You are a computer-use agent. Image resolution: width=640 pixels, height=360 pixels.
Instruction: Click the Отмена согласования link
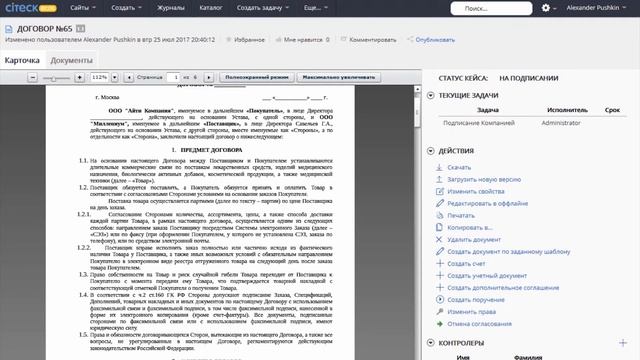[480, 324]
